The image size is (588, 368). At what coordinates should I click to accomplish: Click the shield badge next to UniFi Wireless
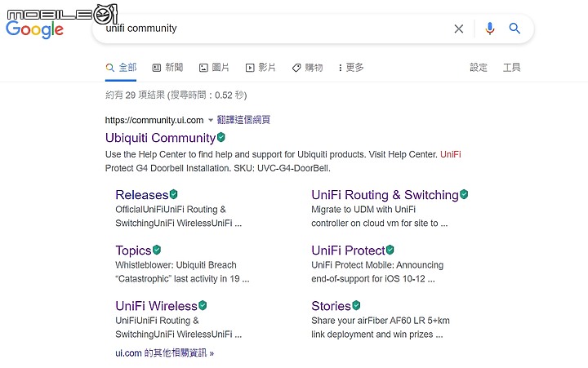coord(203,305)
